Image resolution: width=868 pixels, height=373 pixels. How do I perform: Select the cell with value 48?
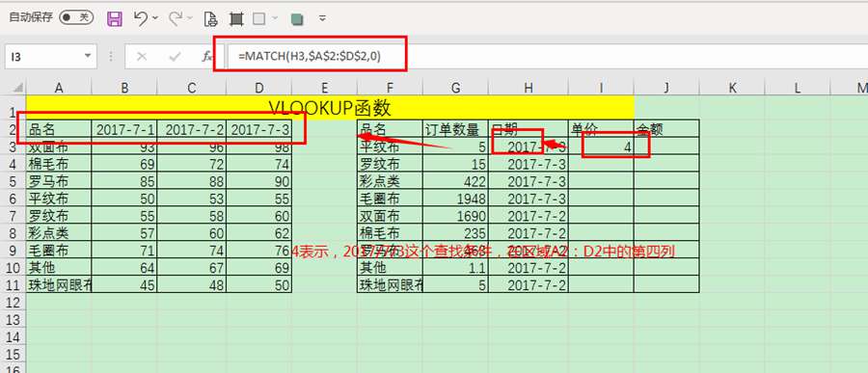pyautogui.click(x=192, y=284)
